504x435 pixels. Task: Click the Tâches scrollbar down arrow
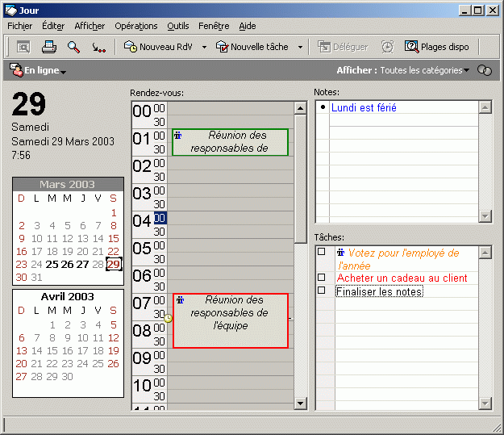[x=485, y=403]
